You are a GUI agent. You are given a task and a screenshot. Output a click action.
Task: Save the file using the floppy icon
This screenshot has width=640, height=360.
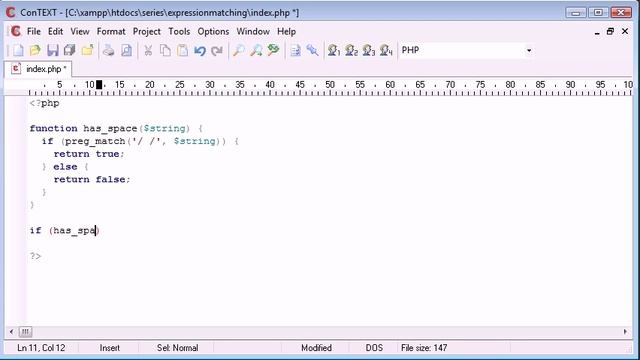[x=53, y=50]
